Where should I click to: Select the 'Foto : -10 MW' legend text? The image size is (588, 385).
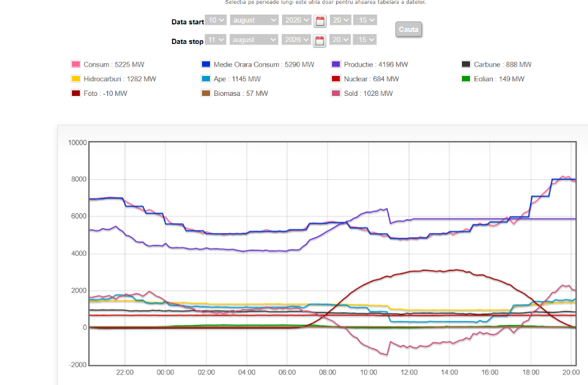[x=105, y=94]
